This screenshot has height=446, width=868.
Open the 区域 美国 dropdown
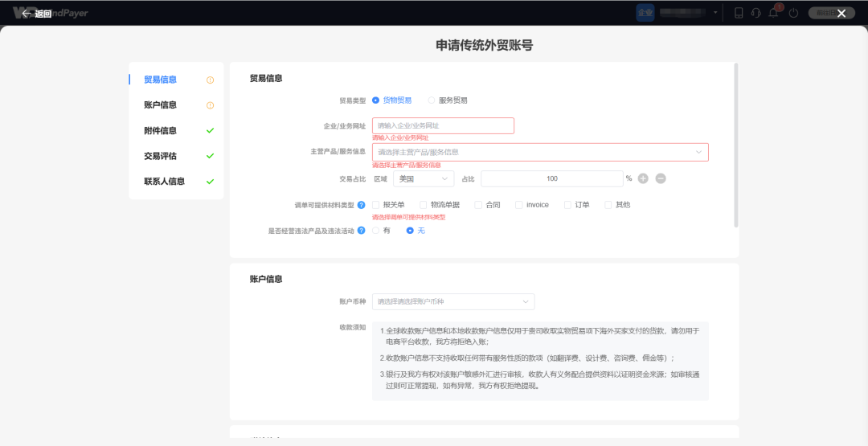point(424,178)
